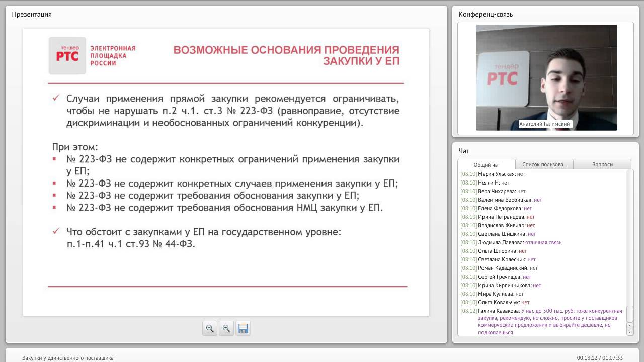Select chat message from Елена Федоркова
The height and width of the screenshot is (362, 644).
[x=496, y=208]
